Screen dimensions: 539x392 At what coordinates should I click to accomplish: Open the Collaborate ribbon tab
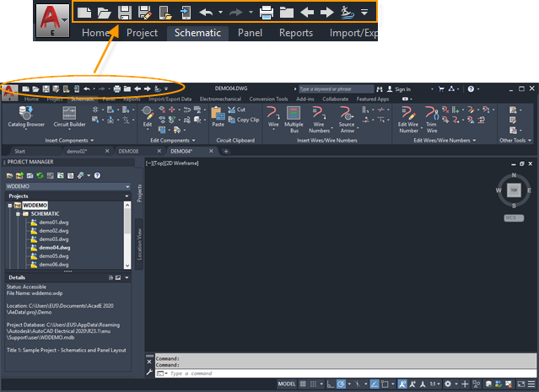click(x=335, y=99)
